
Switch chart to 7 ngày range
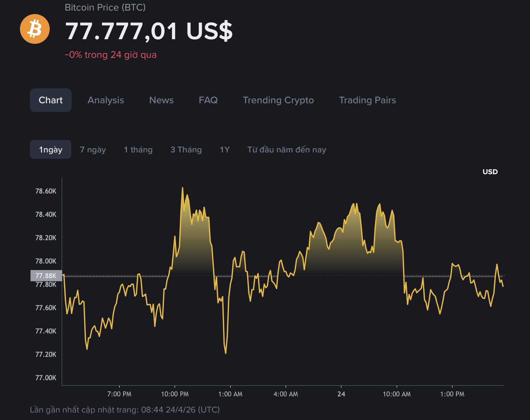(93, 149)
